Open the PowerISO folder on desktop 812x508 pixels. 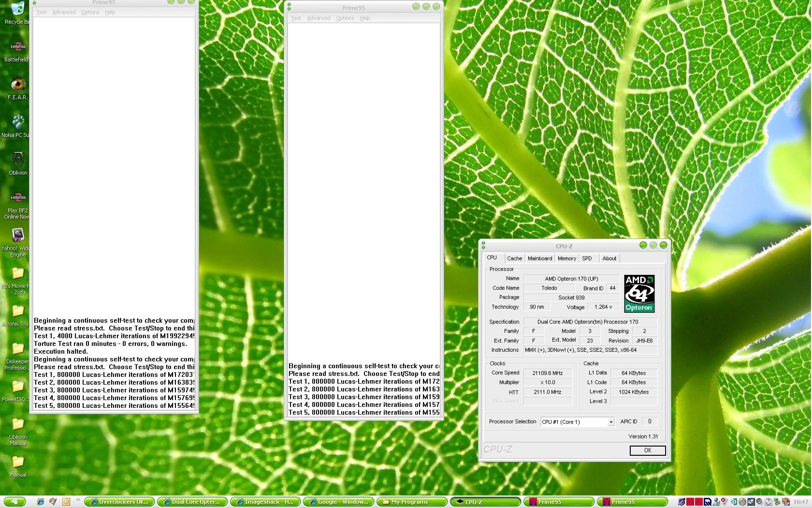(18, 387)
